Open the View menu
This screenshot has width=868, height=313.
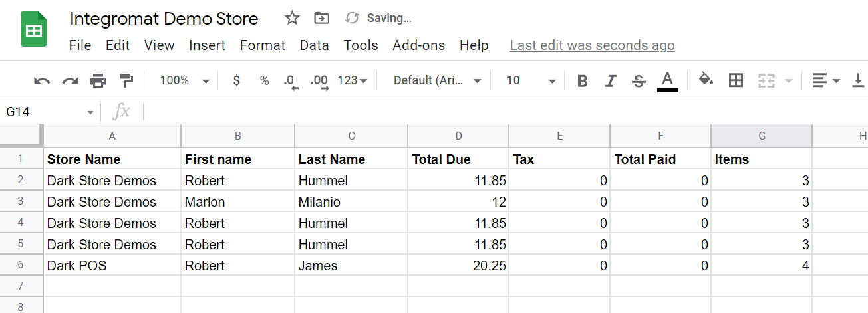coord(159,45)
